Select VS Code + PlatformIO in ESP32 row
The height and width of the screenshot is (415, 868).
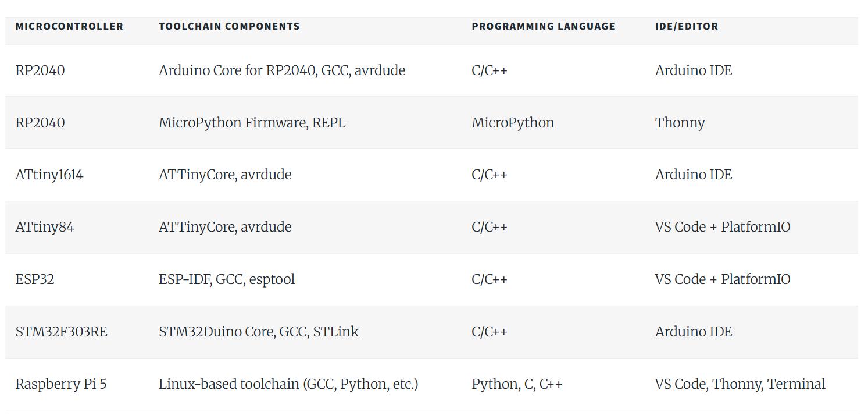(x=723, y=279)
